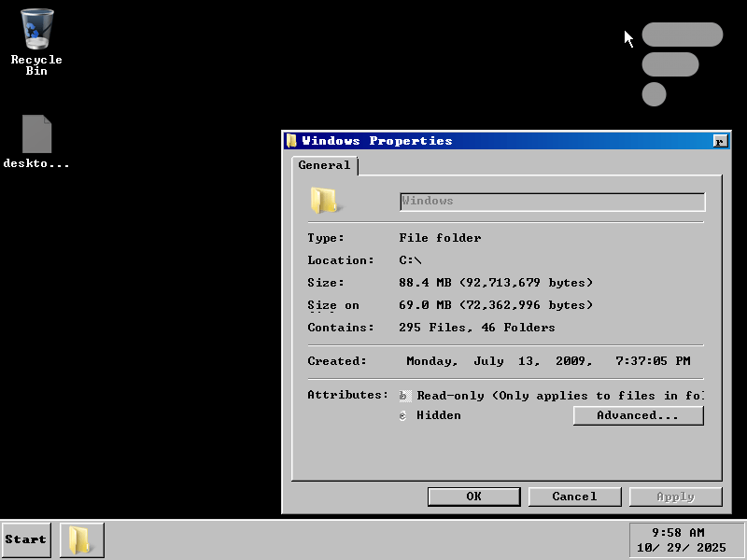Toggle the Read-only attribute checkbox
The height and width of the screenshot is (560, 747).
[404, 396]
